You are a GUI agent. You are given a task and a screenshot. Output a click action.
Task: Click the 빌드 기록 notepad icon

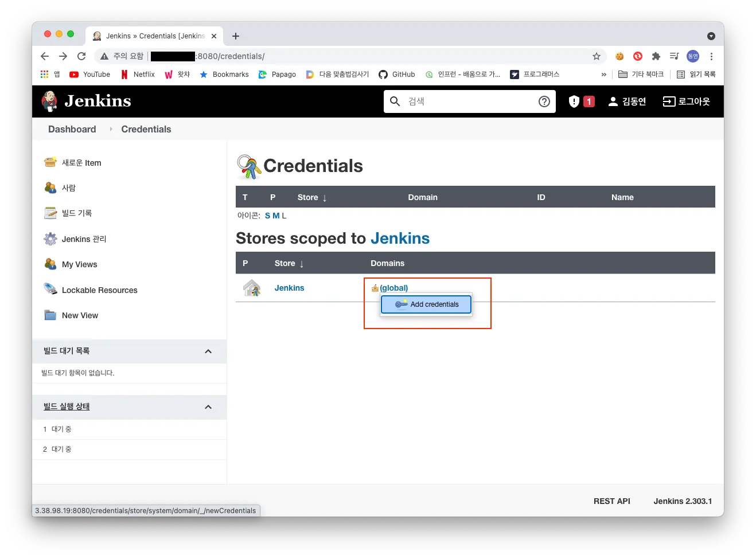pyautogui.click(x=50, y=213)
